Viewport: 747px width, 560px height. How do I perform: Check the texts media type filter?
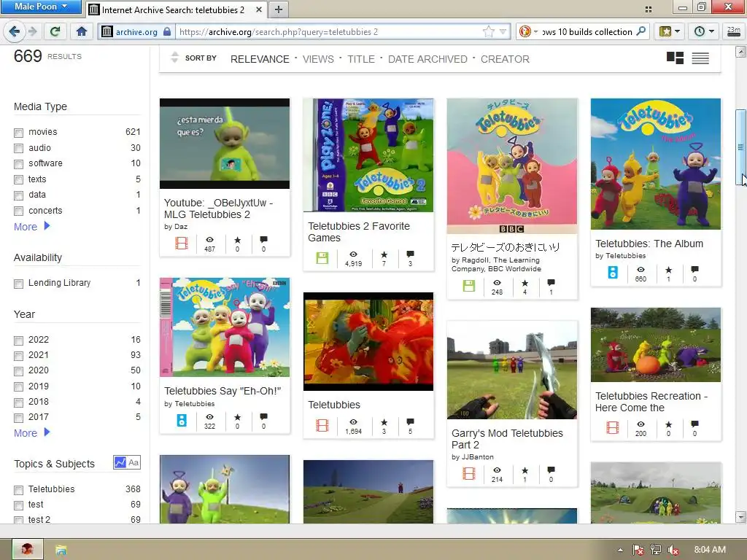click(x=18, y=180)
